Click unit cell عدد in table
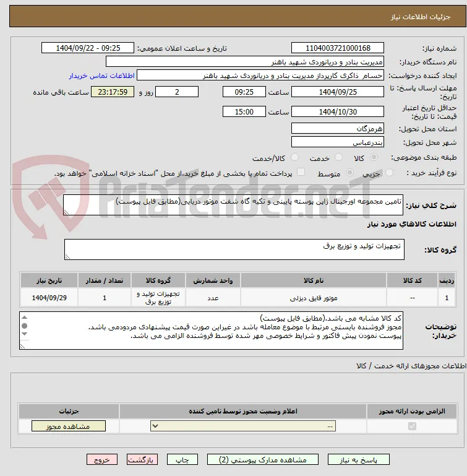The width and height of the screenshot is (467, 476). coord(213,298)
